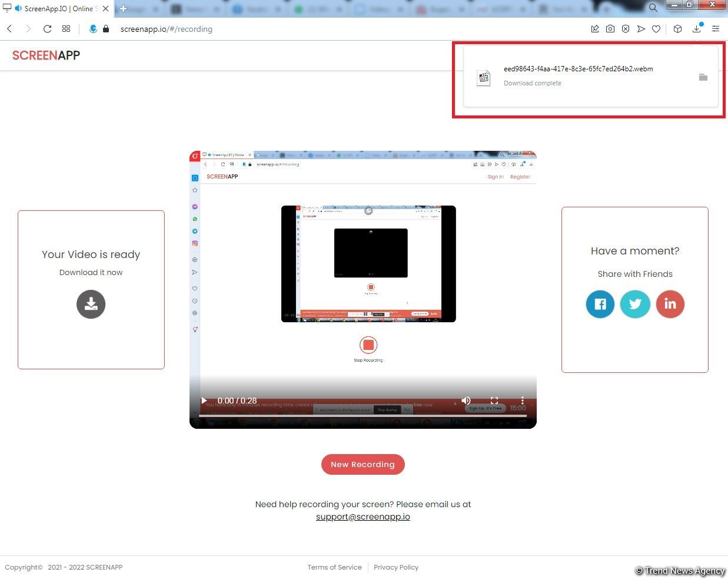
Task: Email support@screenapp.io
Action: point(363,517)
